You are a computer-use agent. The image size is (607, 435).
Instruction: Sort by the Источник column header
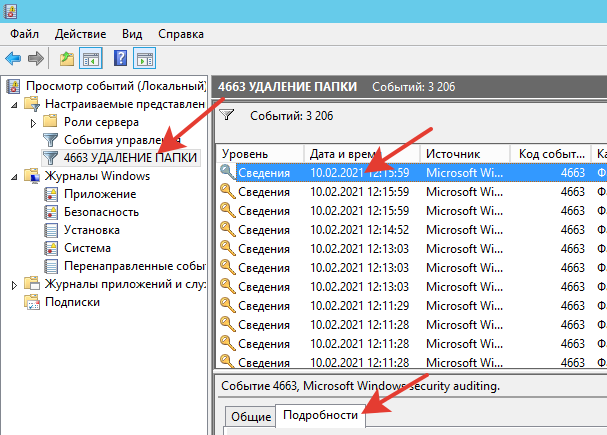coord(465,154)
